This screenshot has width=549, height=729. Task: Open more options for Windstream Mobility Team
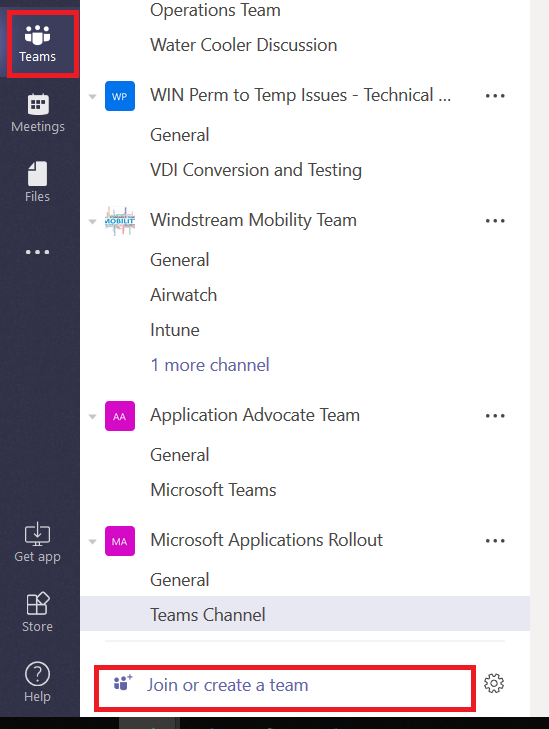(495, 221)
